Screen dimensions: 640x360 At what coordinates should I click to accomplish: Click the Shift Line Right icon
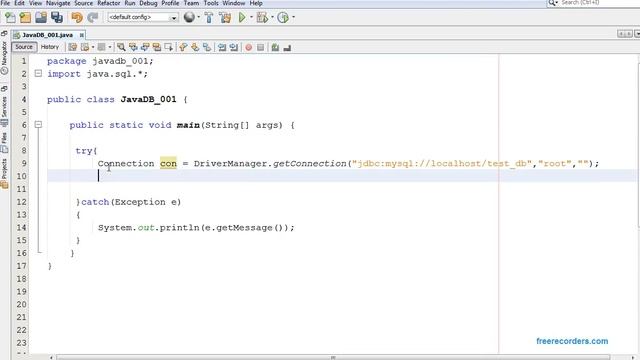tap(233, 47)
